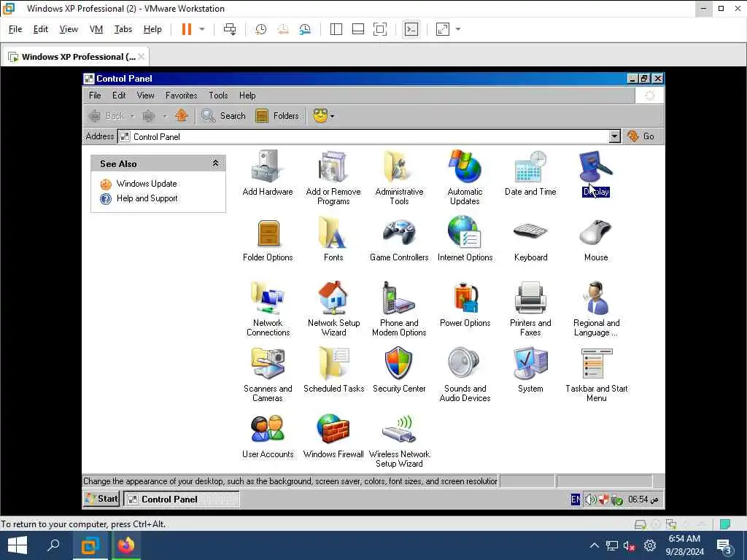The width and height of the screenshot is (747, 560).
Task: Open the VMware Tabs menu
Action: (123, 29)
